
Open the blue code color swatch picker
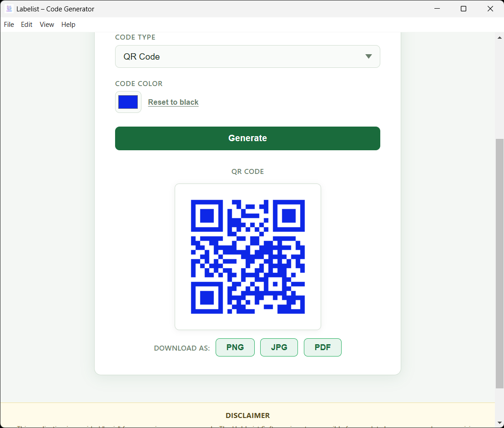coord(128,102)
